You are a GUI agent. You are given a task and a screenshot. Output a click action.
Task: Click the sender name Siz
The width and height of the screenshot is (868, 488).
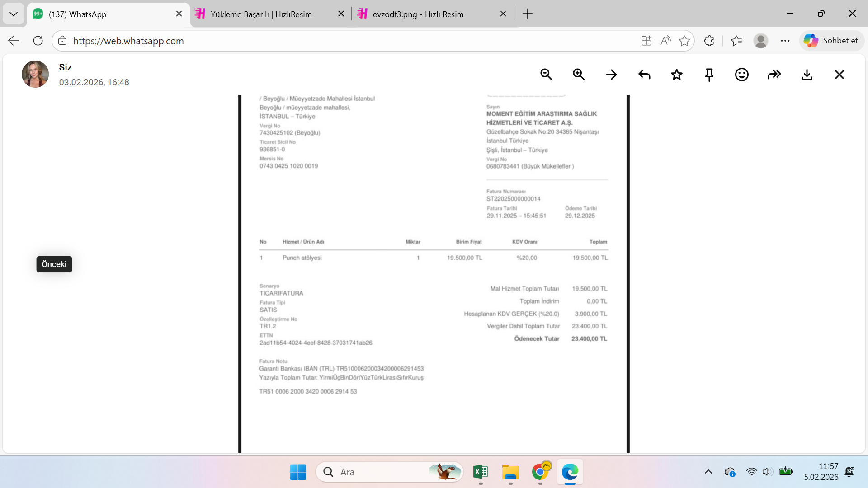pos(66,67)
